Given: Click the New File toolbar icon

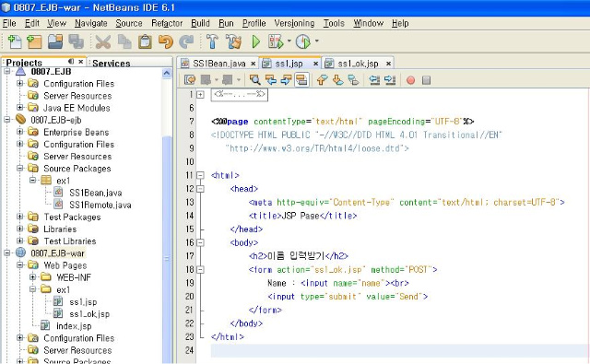Looking at the screenshot, I should click(x=15, y=41).
